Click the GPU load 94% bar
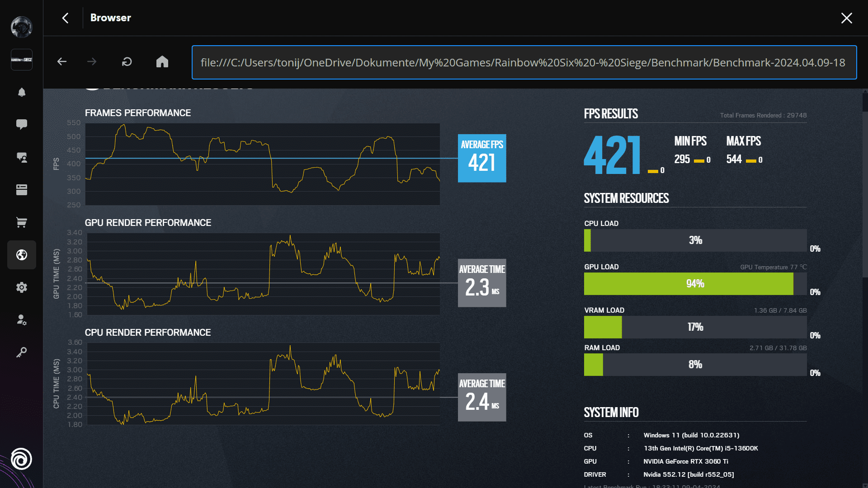Image resolution: width=868 pixels, height=488 pixels. click(x=695, y=284)
